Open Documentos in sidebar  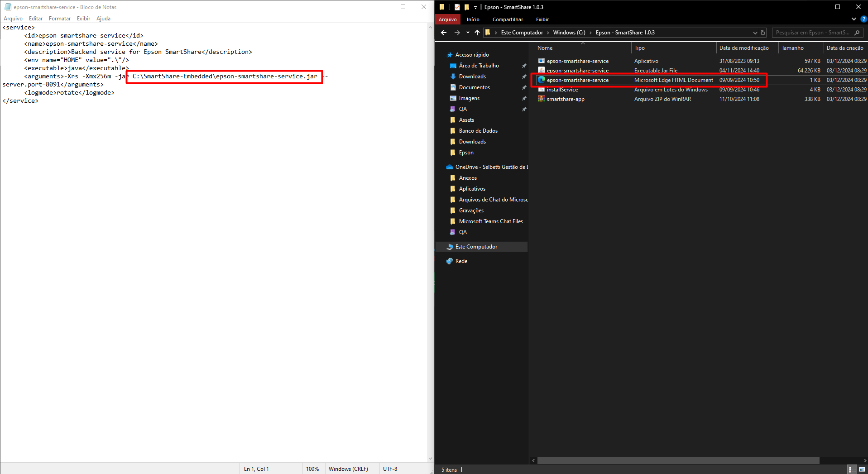coord(474,87)
